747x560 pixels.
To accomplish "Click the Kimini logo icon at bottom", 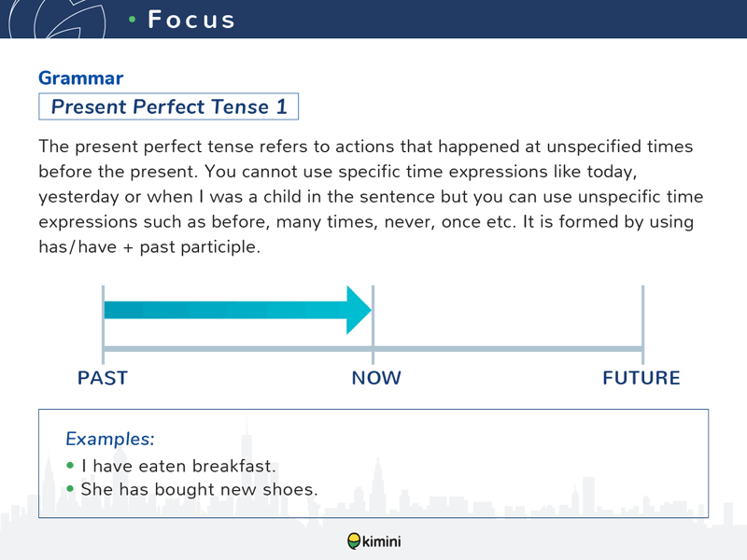I will [354, 540].
